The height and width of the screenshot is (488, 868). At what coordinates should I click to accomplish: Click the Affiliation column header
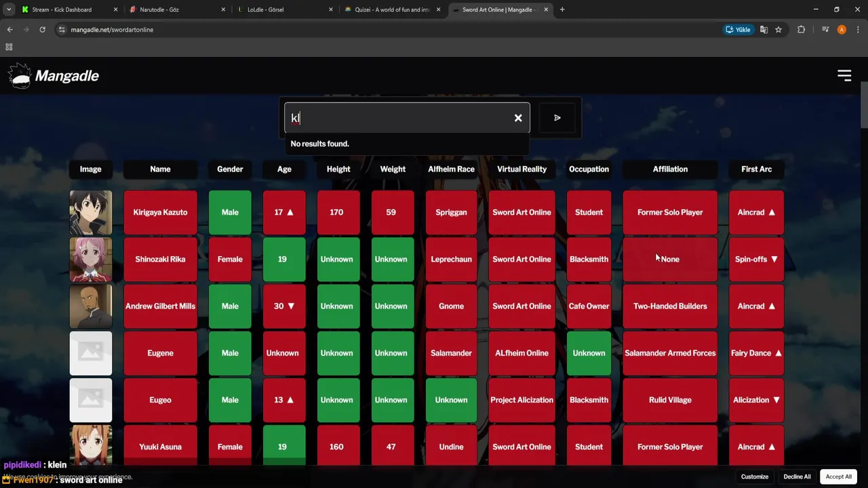[670, 169]
